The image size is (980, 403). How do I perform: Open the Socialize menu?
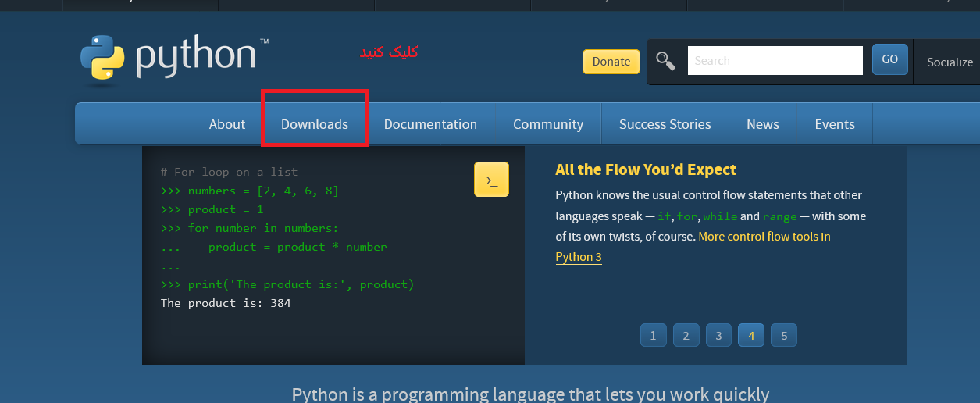coord(949,62)
